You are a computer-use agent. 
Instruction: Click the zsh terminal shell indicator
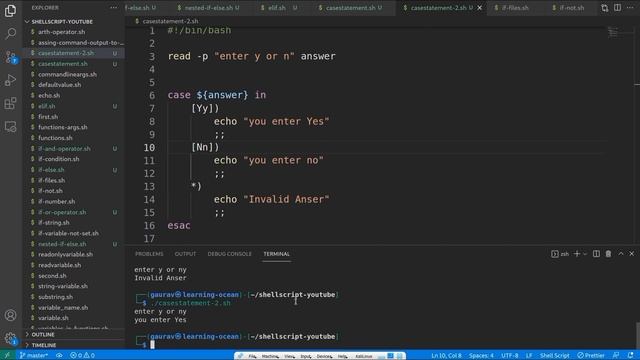[560, 254]
